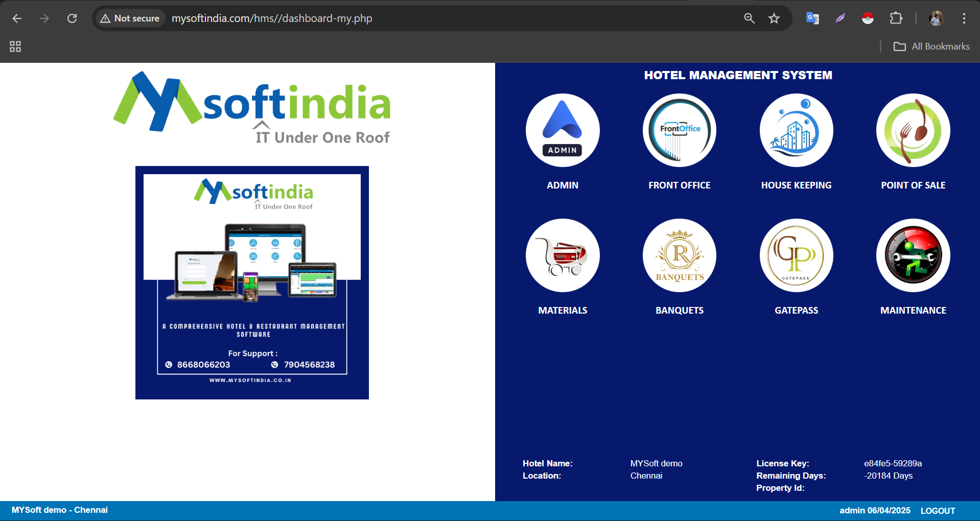
Task: Open the Gatepass module icon
Action: pyautogui.click(x=796, y=255)
